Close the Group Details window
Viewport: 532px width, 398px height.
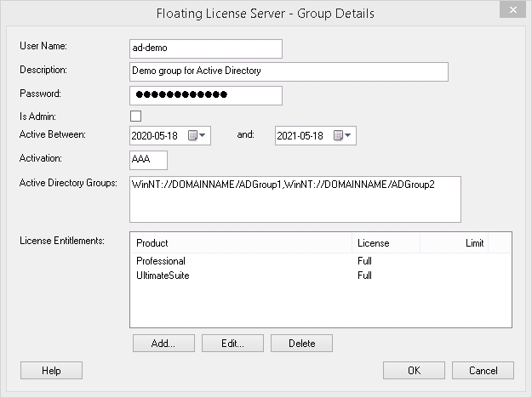click(x=509, y=11)
